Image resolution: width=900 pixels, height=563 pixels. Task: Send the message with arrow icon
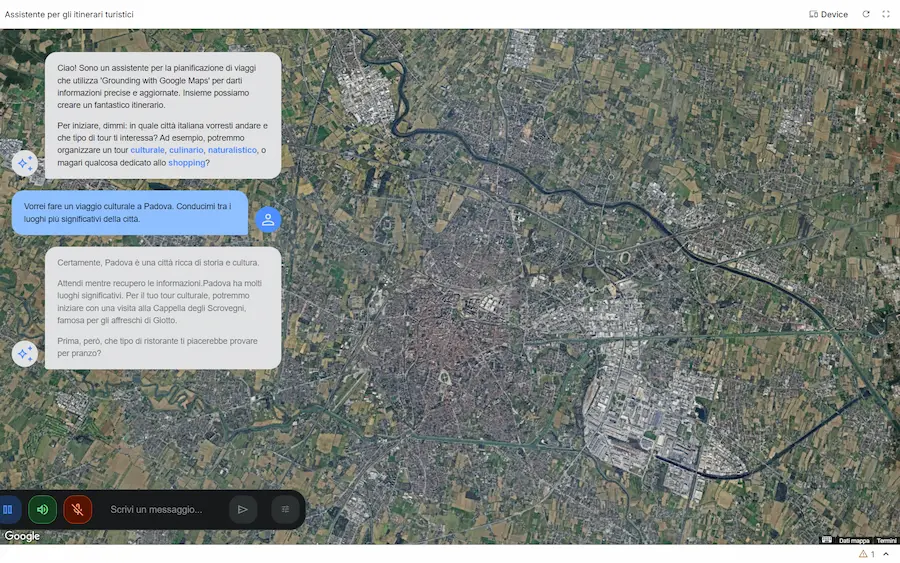click(243, 509)
